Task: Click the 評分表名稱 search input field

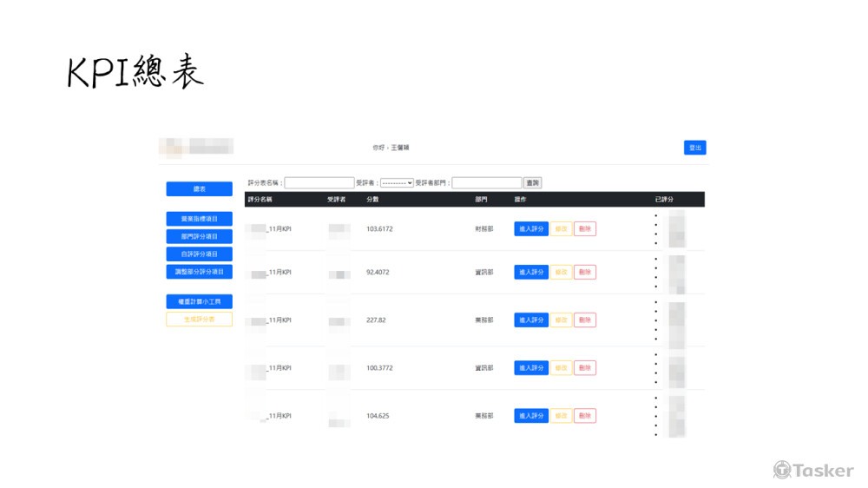Action: [319, 183]
